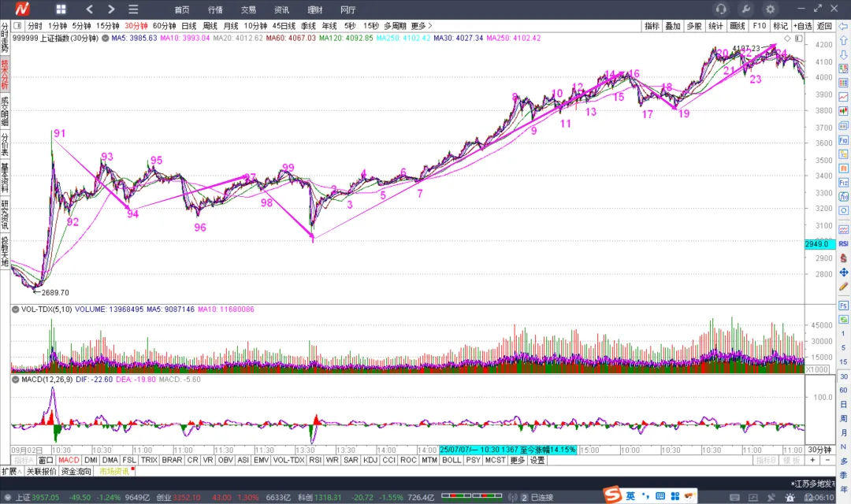
Task: Switch period to 60 in right sidebar
Action: tap(843, 390)
